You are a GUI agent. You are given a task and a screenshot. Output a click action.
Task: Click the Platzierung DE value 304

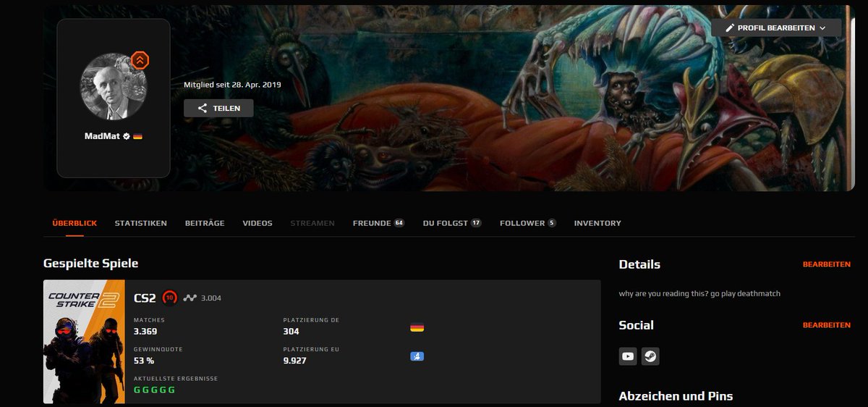pyautogui.click(x=291, y=332)
